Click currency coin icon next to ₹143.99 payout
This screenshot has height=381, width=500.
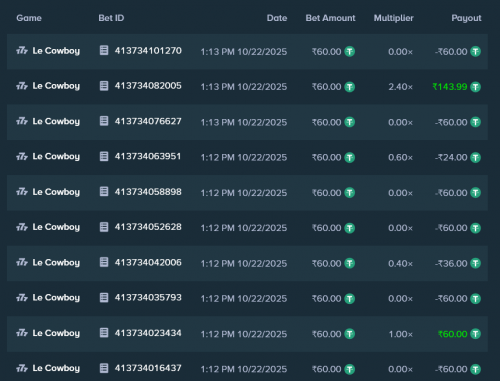(475, 87)
